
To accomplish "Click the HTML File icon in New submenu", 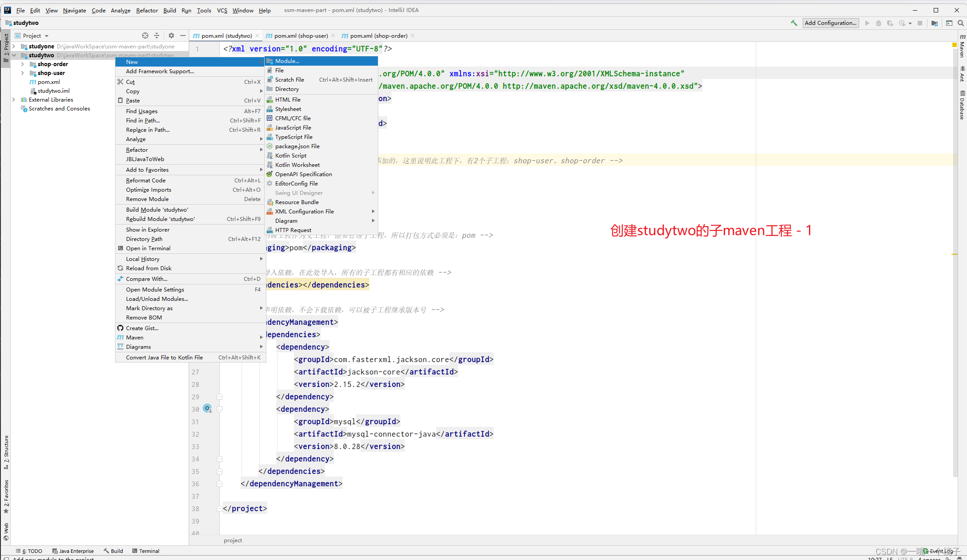I will pyautogui.click(x=269, y=100).
